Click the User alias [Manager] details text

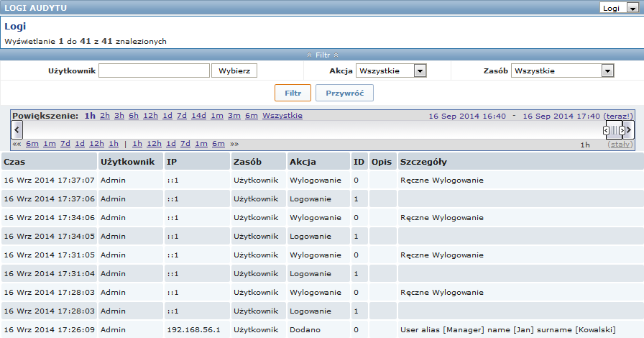click(x=508, y=330)
